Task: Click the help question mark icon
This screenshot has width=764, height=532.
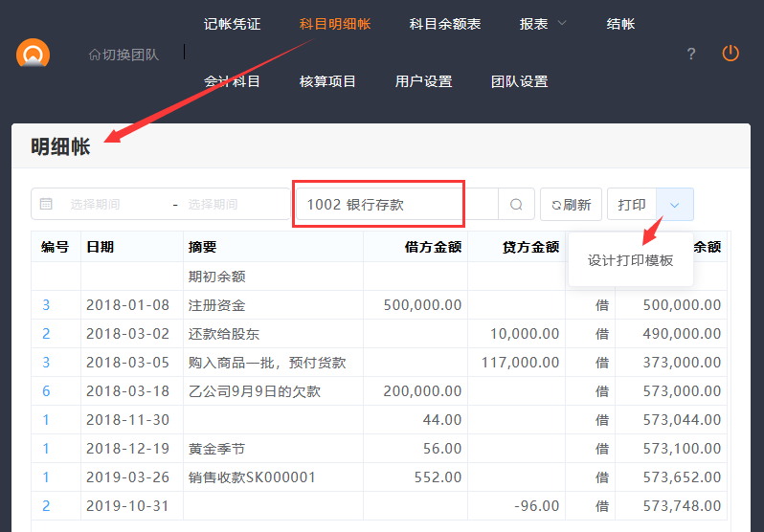Action: tap(691, 54)
